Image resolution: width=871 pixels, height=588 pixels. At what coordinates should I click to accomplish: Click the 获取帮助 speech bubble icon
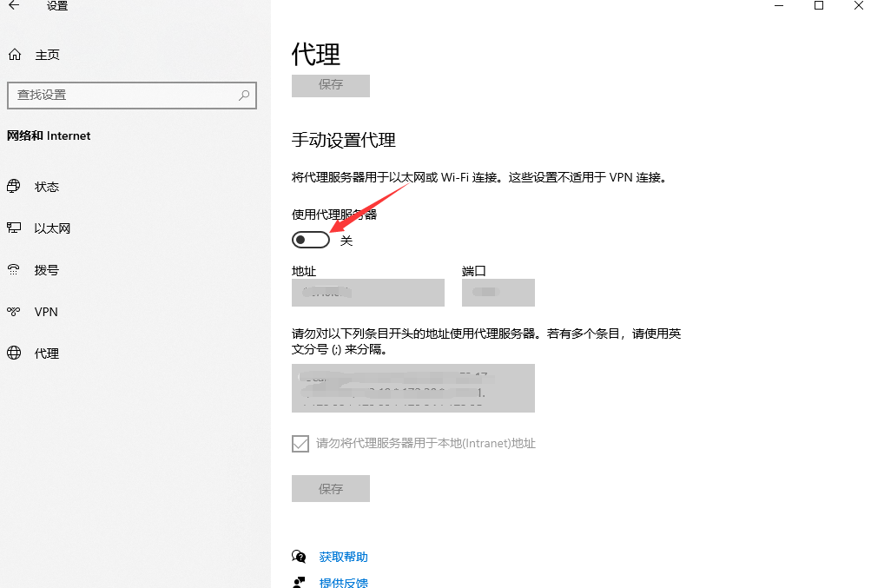pos(299,556)
